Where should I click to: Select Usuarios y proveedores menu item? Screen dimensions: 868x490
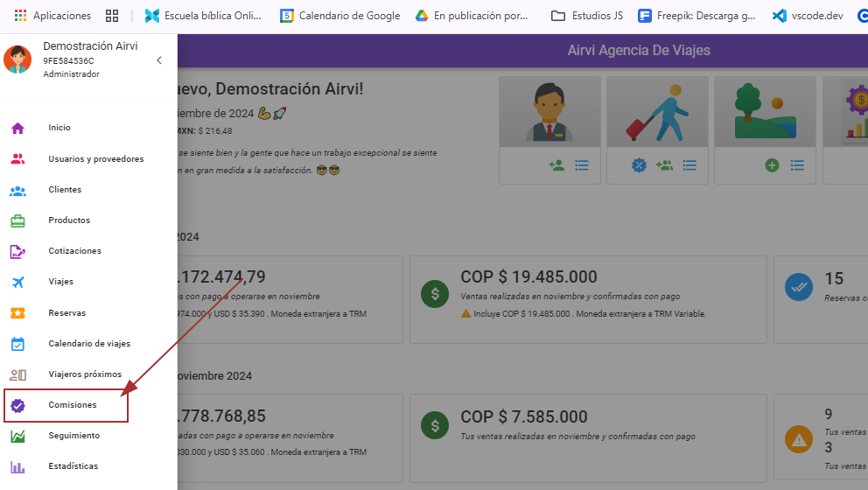[x=95, y=159]
